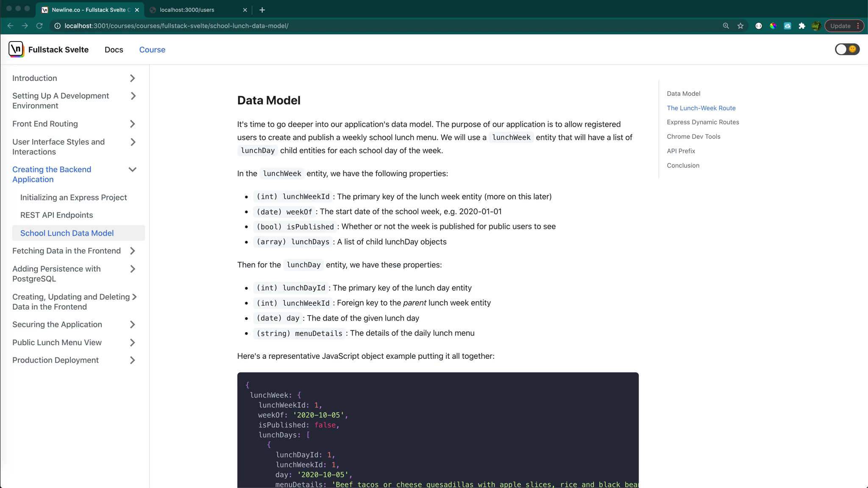Click the '(bool) isPublished' code text
The width and height of the screenshot is (868, 488).
(x=295, y=227)
